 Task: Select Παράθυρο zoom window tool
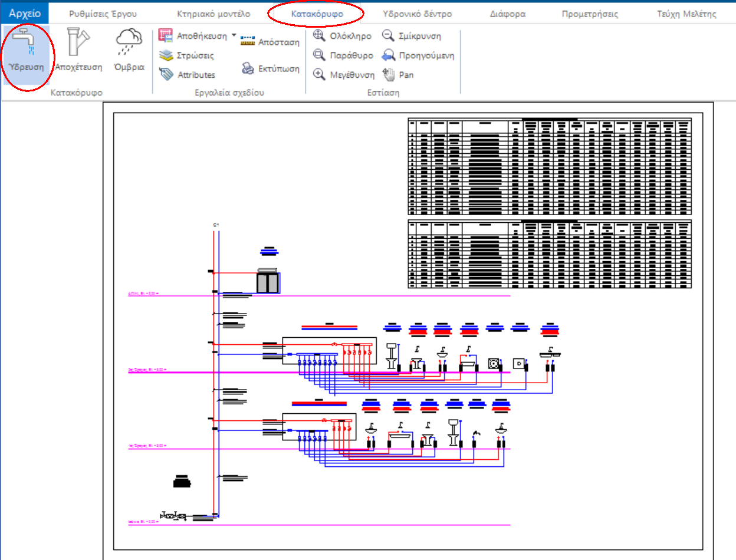tap(346, 55)
